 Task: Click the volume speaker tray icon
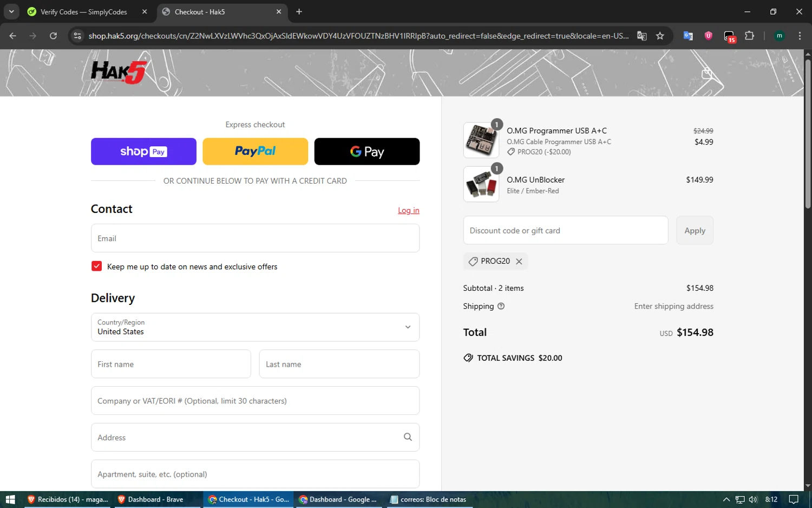tap(753, 499)
